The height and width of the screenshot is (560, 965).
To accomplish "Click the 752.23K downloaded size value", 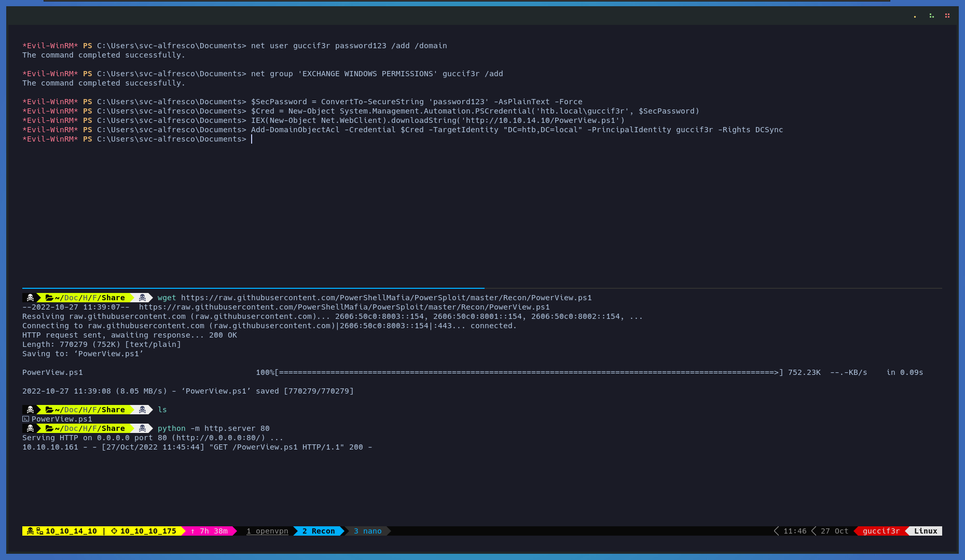I will tap(804, 372).
